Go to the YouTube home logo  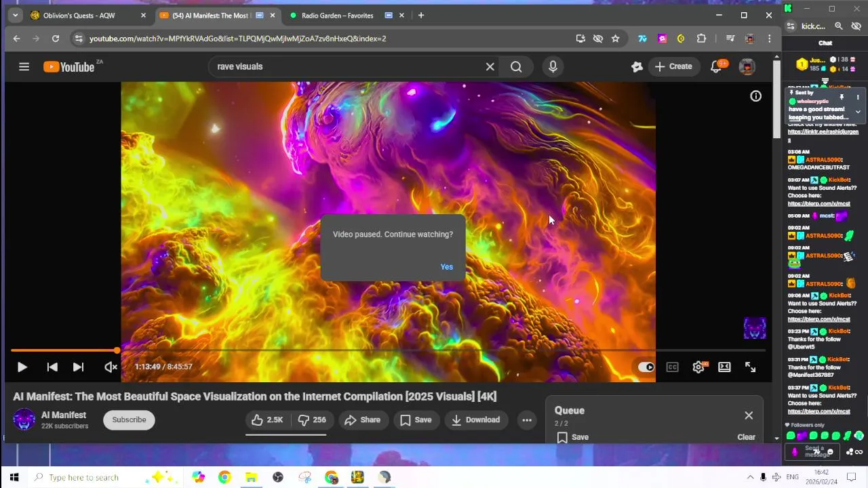(68, 66)
